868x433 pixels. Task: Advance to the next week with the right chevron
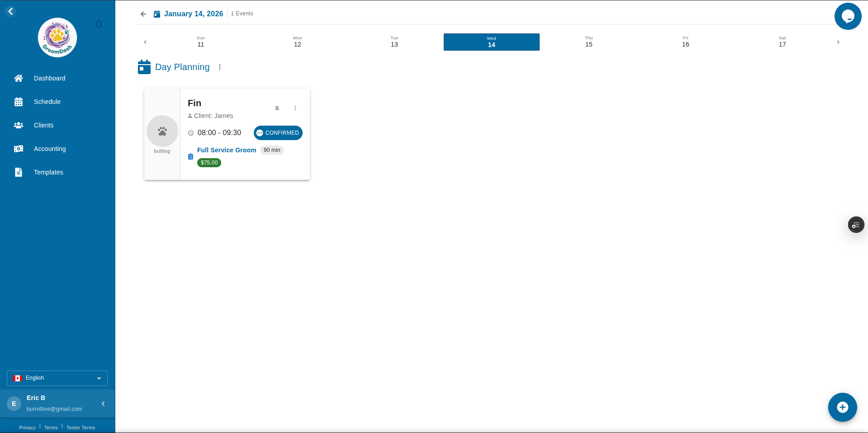[838, 42]
